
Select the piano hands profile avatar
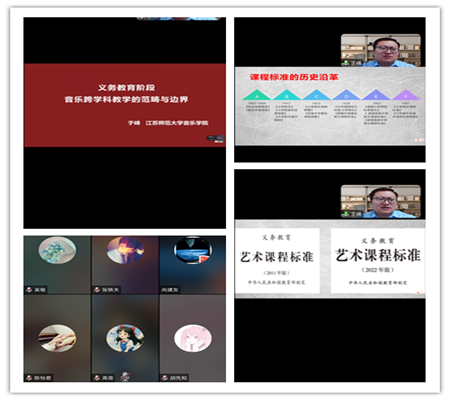(x=57, y=338)
